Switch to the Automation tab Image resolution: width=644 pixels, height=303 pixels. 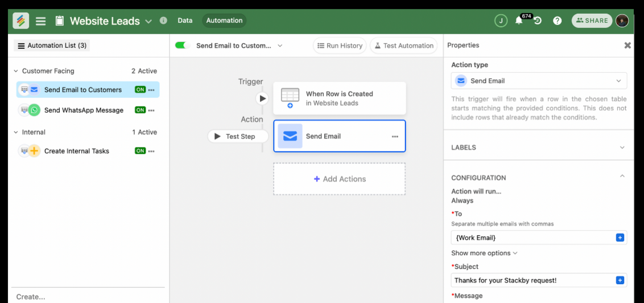pyautogui.click(x=224, y=20)
